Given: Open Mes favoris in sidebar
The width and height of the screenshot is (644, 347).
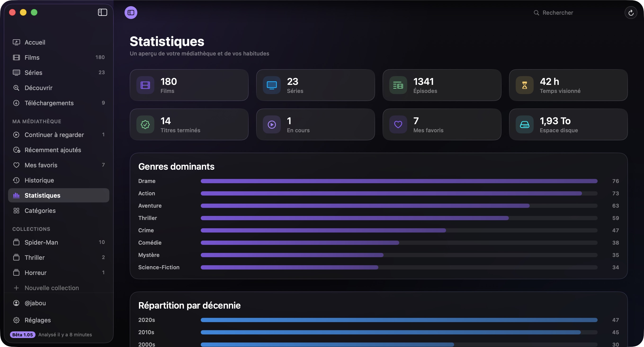Looking at the screenshot, I should [x=58, y=165].
